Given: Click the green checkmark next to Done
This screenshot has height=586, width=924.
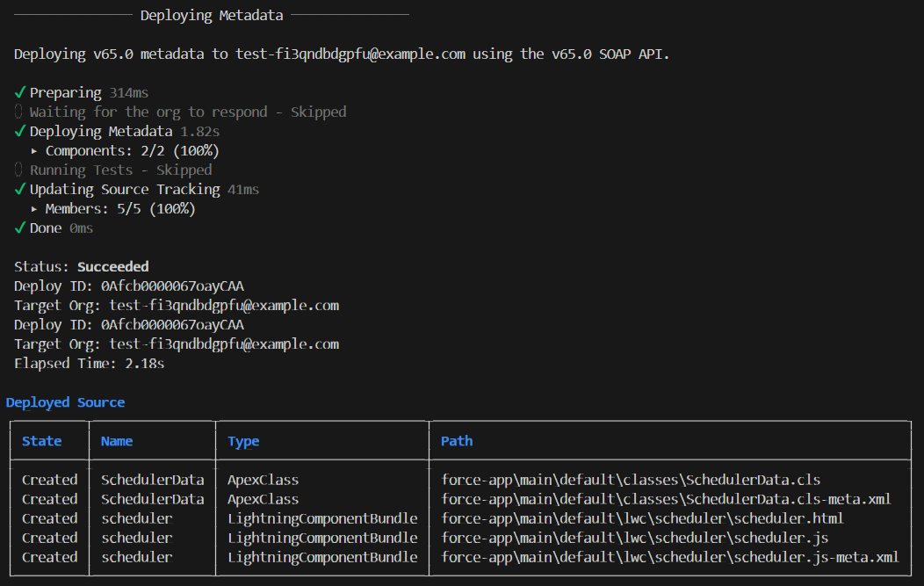Looking at the screenshot, I should 20,228.
